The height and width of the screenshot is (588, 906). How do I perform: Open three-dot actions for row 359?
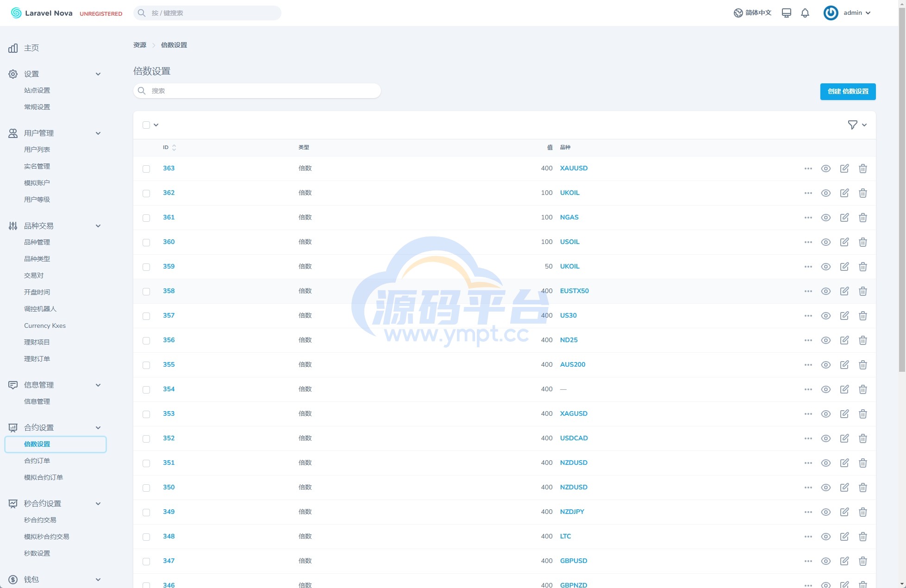808,267
